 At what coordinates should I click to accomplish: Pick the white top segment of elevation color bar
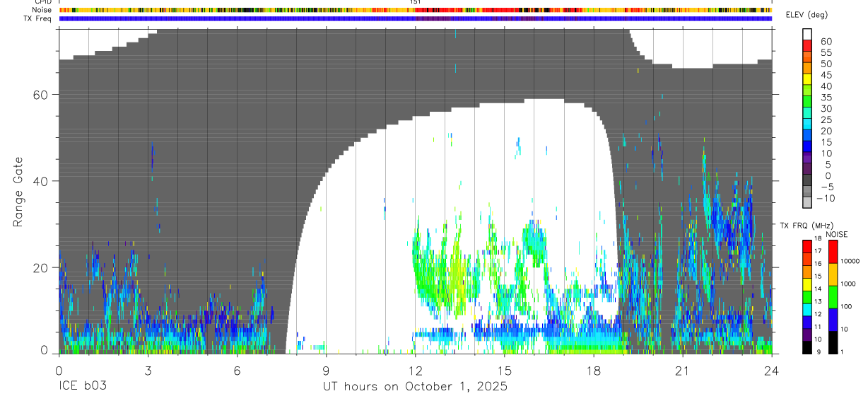point(807,34)
